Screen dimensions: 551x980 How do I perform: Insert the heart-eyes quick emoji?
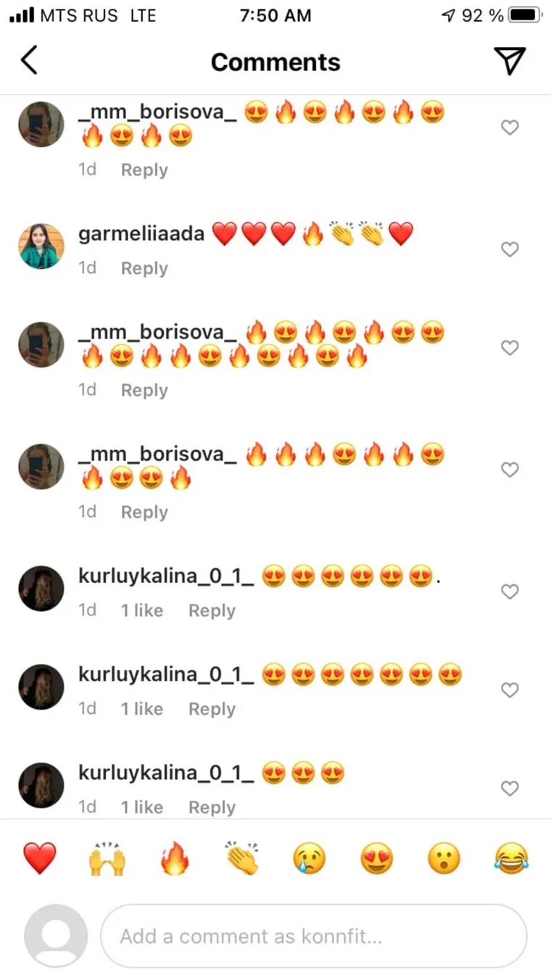(x=377, y=859)
